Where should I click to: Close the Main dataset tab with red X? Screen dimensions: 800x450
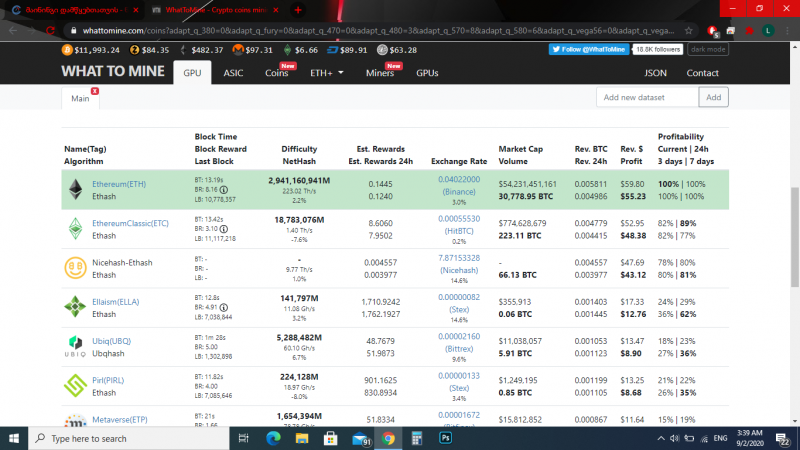pos(94,92)
